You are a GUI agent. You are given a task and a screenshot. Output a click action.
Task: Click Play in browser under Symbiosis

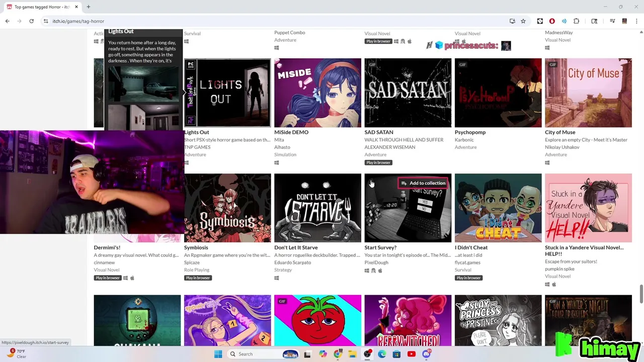click(x=198, y=278)
